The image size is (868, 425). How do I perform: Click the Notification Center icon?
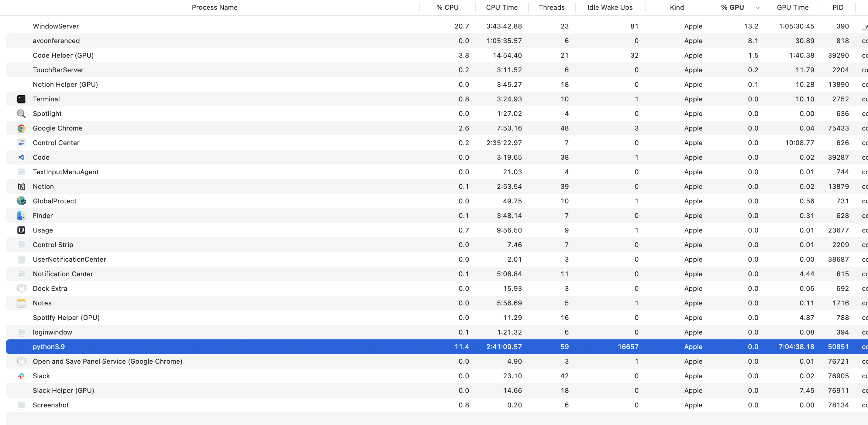(21, 274)
